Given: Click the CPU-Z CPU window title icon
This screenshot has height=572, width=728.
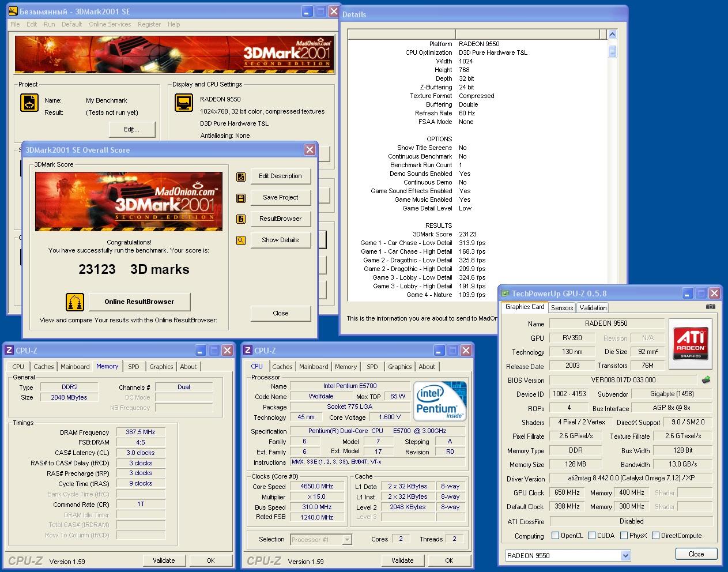Looking at the screenshot, I should [x=248, y=351].
